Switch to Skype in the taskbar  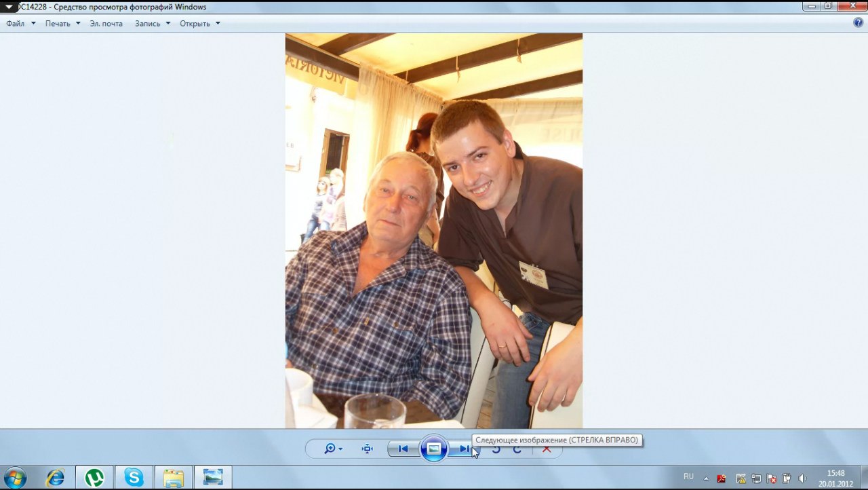[134, 478]
